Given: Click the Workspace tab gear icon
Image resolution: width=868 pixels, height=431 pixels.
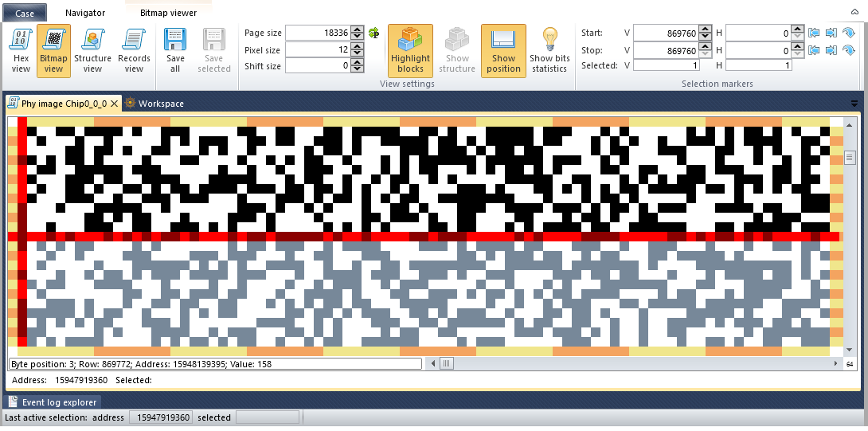Looking at the screenshot, I should point(130,103).
